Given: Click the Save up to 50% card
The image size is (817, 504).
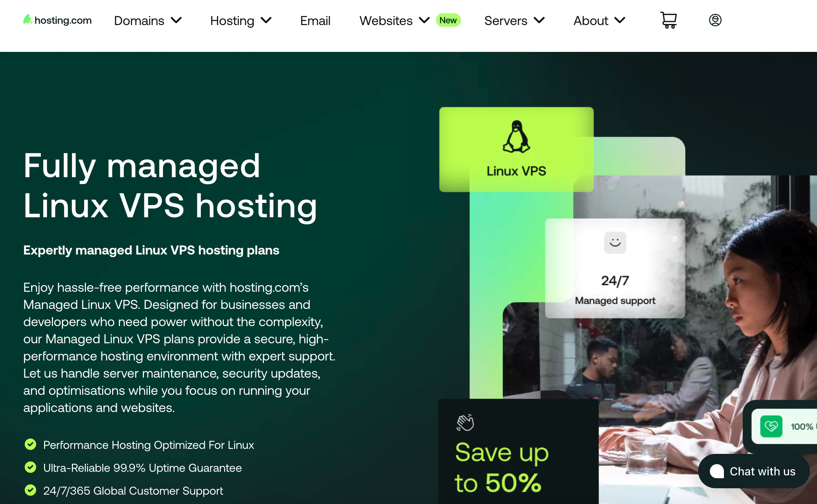Looking at the screenshot, I should tap(518, 452).
